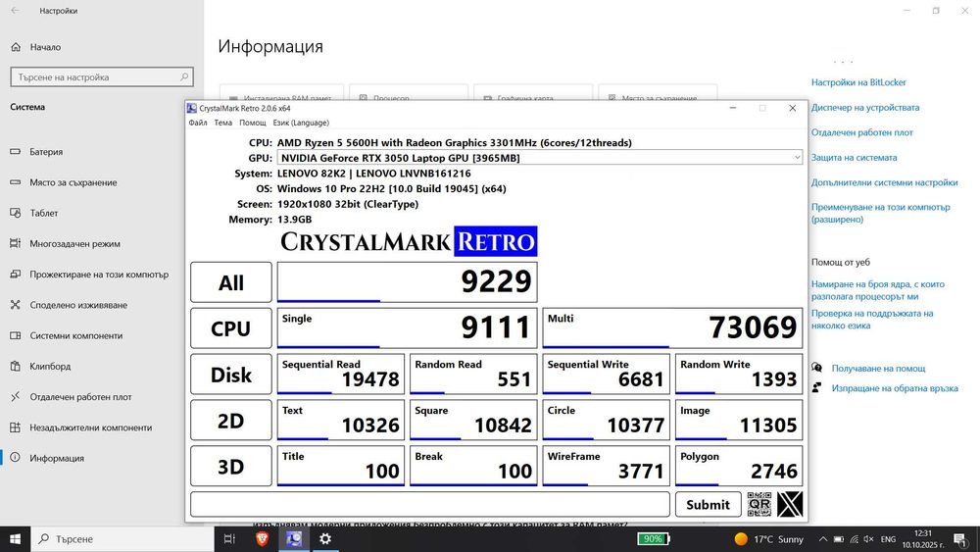Click the X (Twitter) share icon
Viewport: 980px width, 552px height.
790,504
